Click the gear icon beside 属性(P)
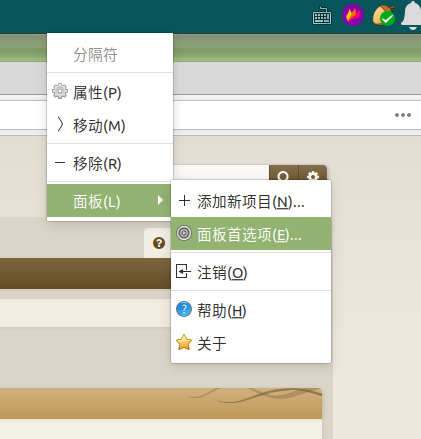 (60, 91)
